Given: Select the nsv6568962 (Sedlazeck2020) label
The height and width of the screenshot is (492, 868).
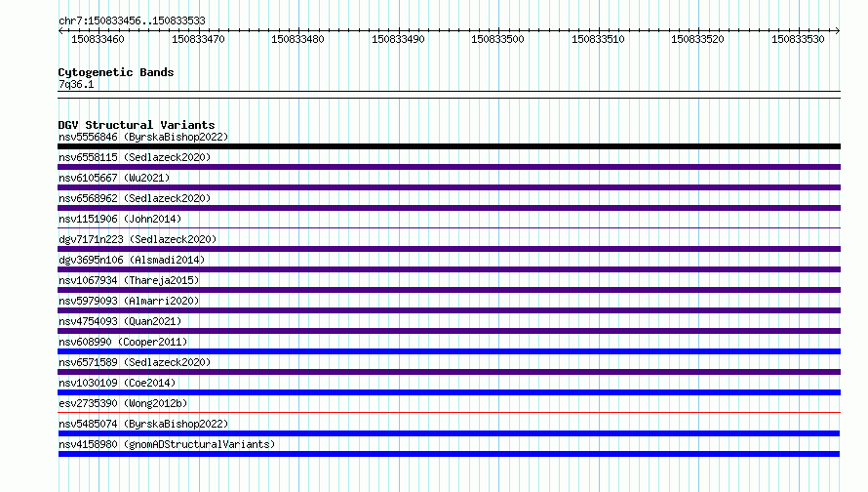Looking at the screenshot, I should tap(135, 198).
